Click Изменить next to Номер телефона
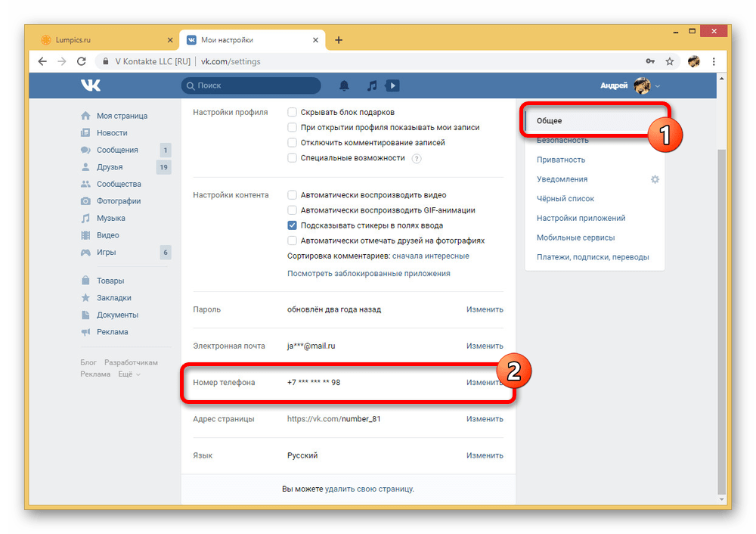Viewport: 756px width, 534px height. pyautogui.click(x=484, y=383)
